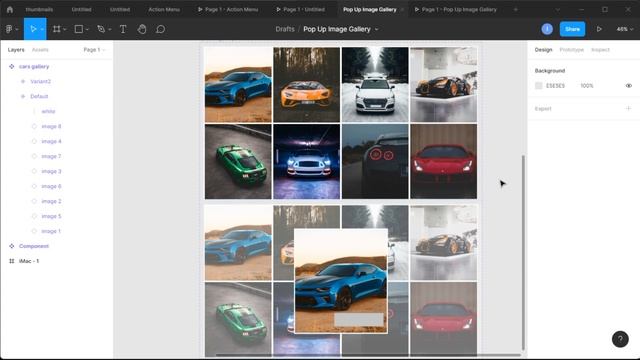The width and height of the screenshot is (640, 360).
Task: Open the Pen tool options dropdown
Action: (109, 29)
